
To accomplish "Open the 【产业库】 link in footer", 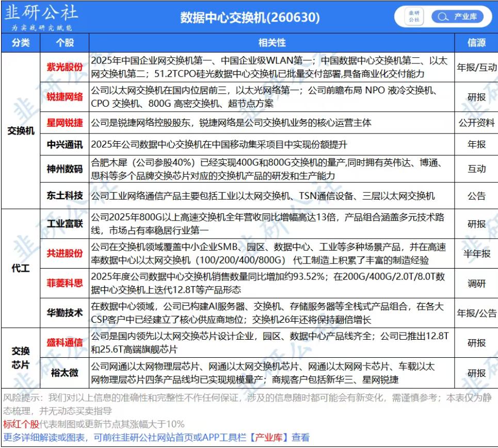I will point(269,438).
